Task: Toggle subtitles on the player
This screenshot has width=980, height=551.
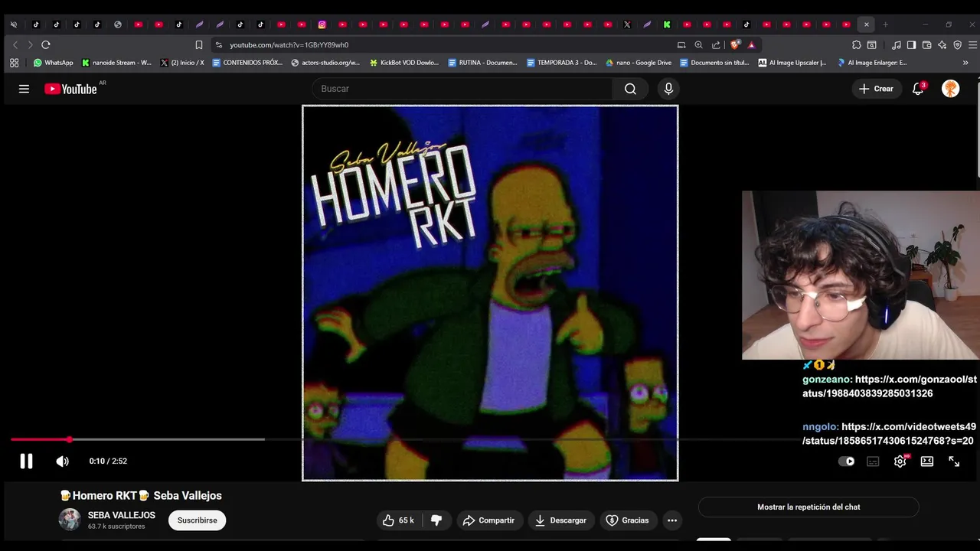Action: (x=873, y=461)
